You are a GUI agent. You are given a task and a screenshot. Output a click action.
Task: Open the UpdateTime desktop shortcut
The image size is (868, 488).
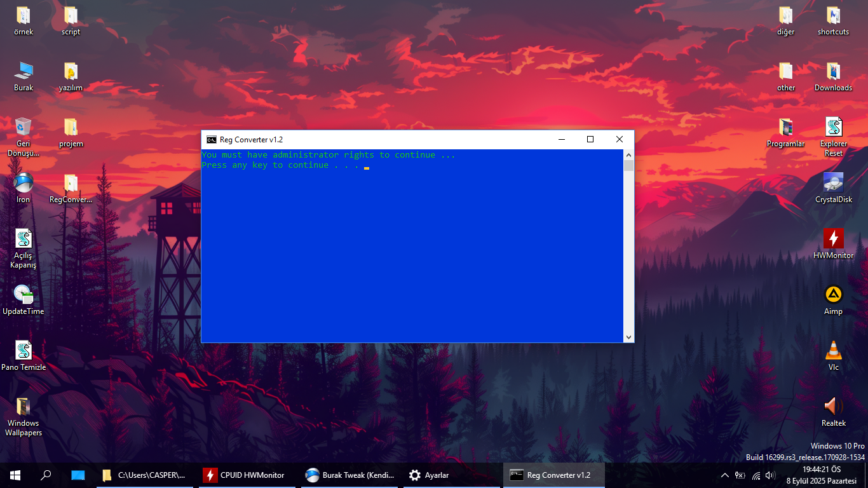pos(24,299)
